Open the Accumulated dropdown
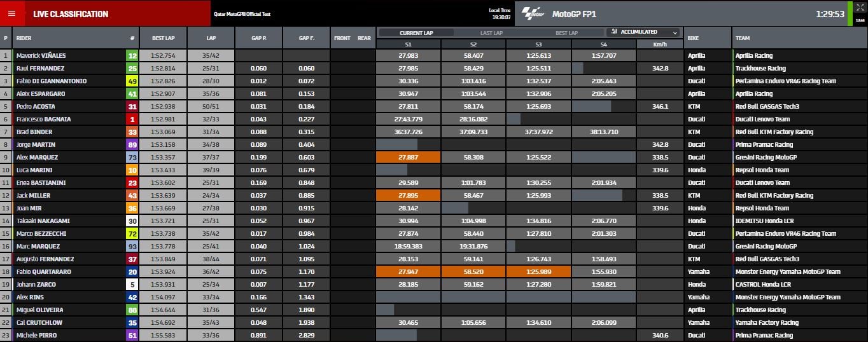The width and height of the screenshot is (868, 342). (x=643, y=32)
